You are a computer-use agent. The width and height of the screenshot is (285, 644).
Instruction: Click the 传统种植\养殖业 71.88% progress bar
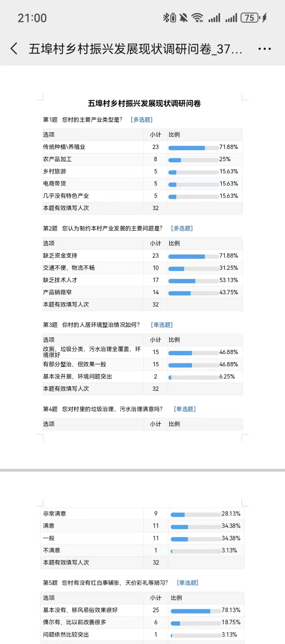coord(193,148)
